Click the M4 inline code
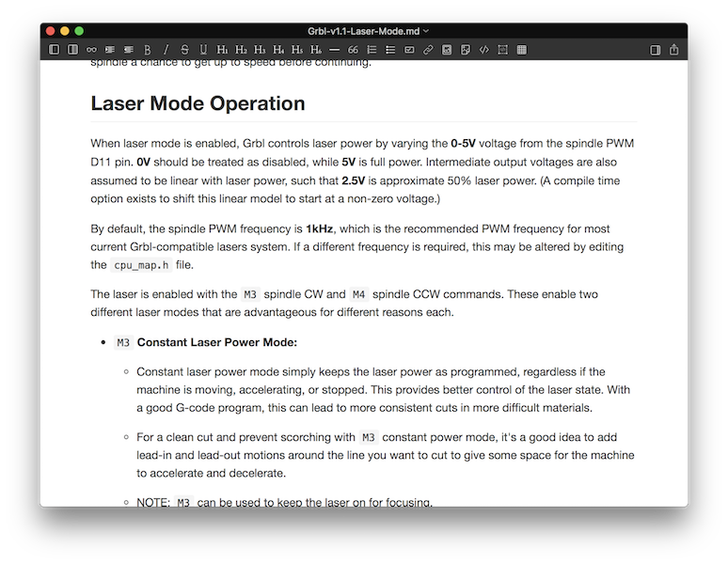The image size is (728, 564). click(358, 294)
